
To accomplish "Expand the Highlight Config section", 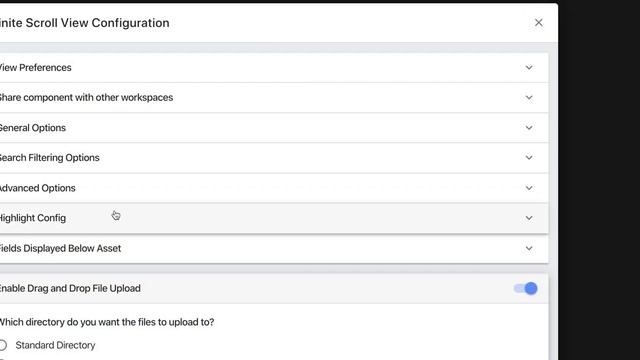I will click(x=274, y=218).
